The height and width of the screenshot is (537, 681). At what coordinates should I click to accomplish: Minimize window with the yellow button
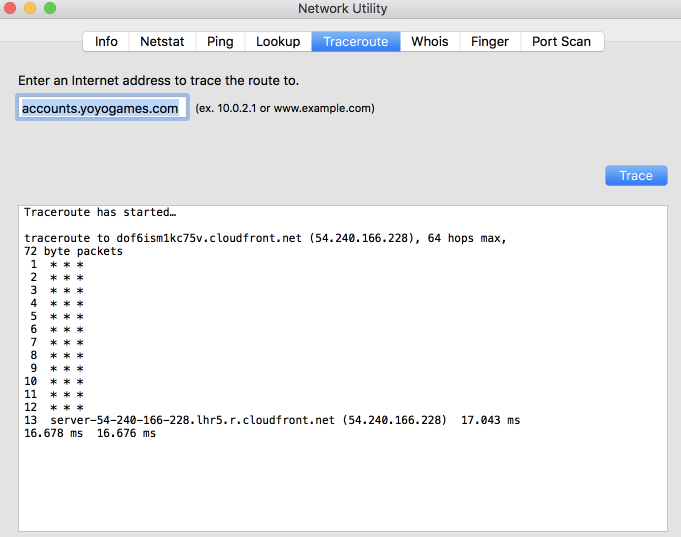[x=30, y=7]
